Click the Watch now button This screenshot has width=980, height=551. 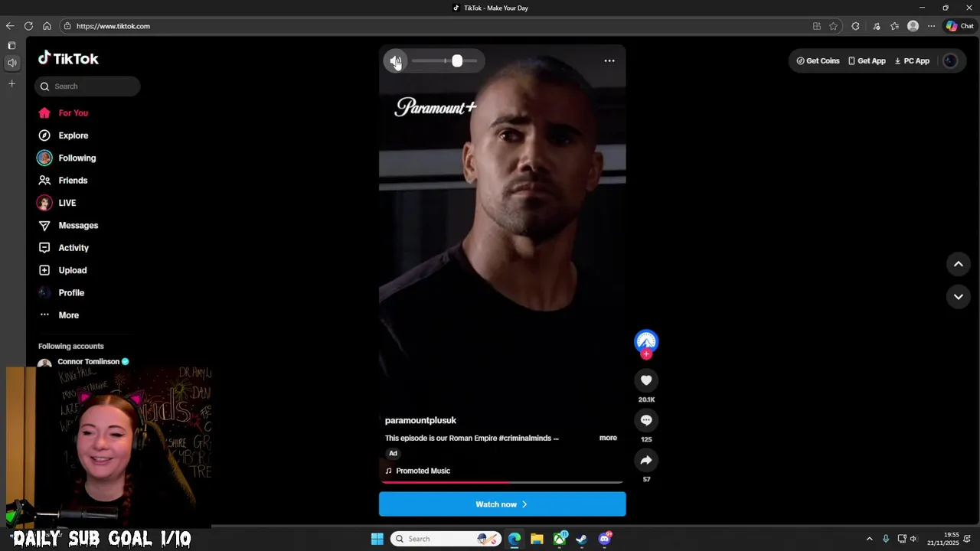click(x=502, y=504)
